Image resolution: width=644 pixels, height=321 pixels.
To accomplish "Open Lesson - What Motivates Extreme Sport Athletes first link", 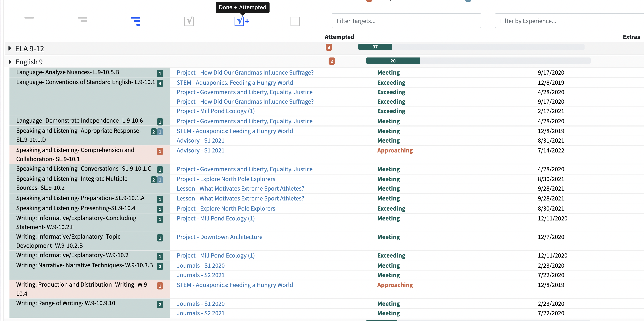I will tap(240, 189).
